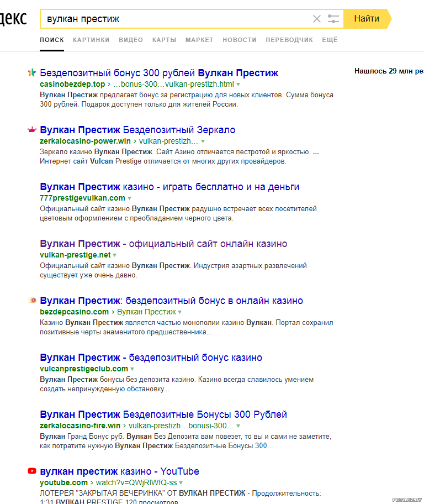Screen dimensions: 424x504
Task: Click the yellow Найти search button
Action: coord(367,19)
